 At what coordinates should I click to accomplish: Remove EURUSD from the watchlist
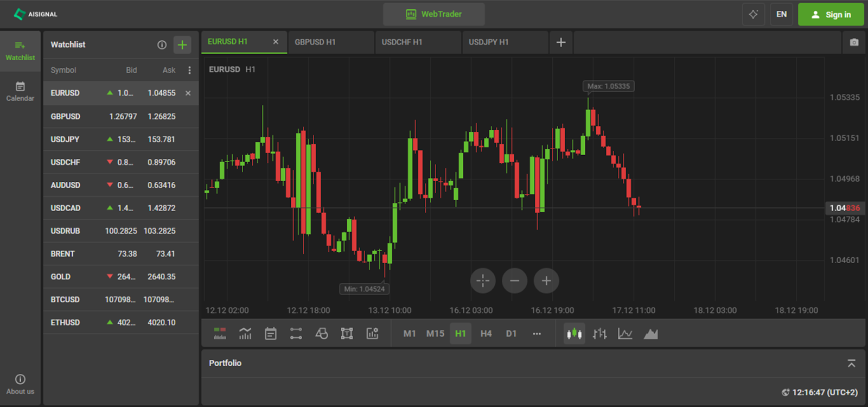click(188, 93)
